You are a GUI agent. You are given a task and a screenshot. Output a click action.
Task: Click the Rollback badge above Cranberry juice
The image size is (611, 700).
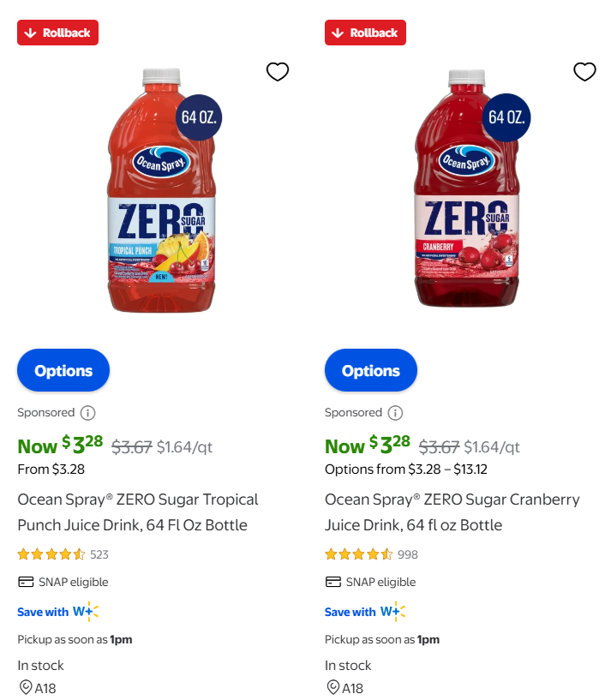365,33
